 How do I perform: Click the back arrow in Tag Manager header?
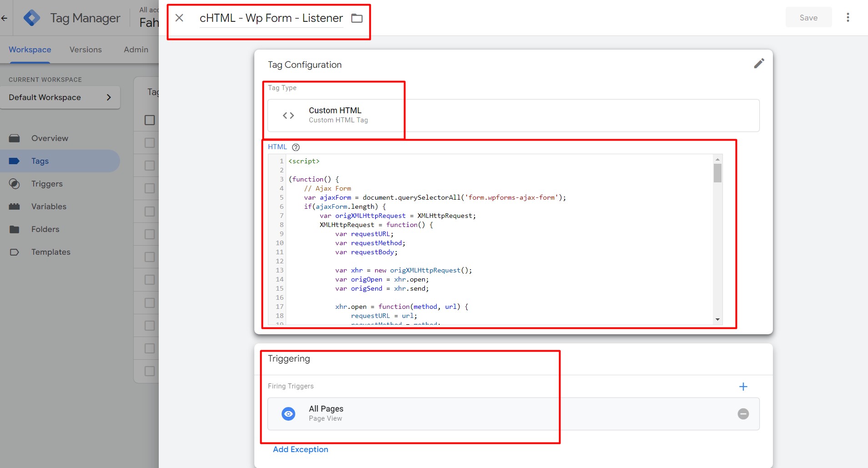pyautogui.click(x=5, y=18)
